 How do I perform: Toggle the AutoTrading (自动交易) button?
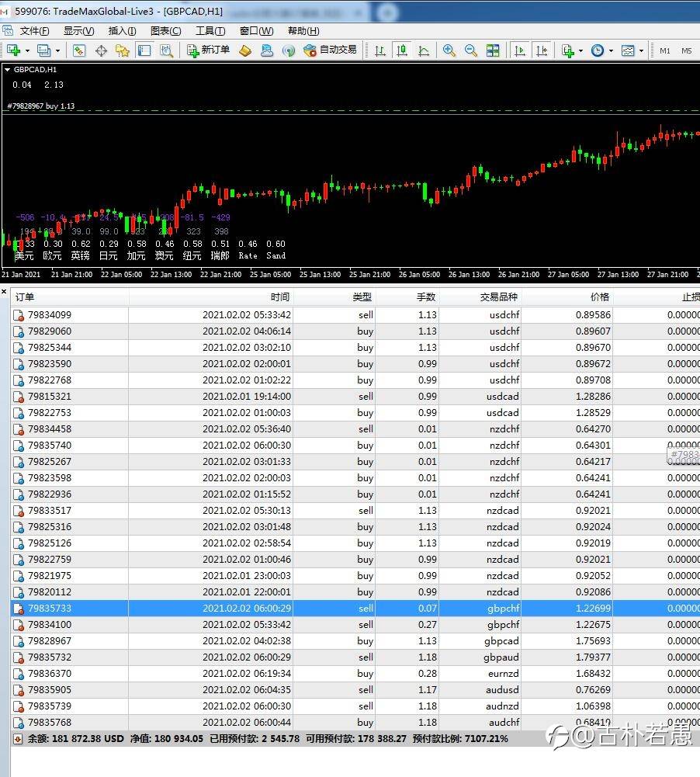coord(330,50)
